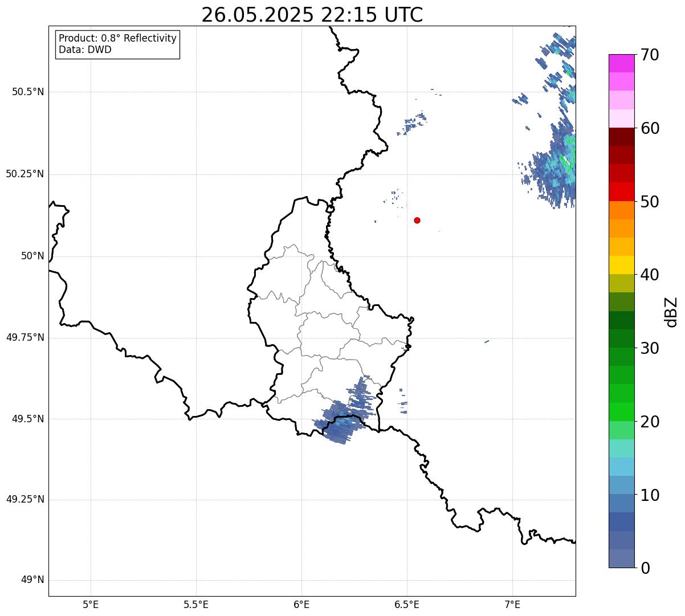Screen dimensions: 685x616
Task: Pick the dark green colorbar segment near 30
Action: (621, 338)
